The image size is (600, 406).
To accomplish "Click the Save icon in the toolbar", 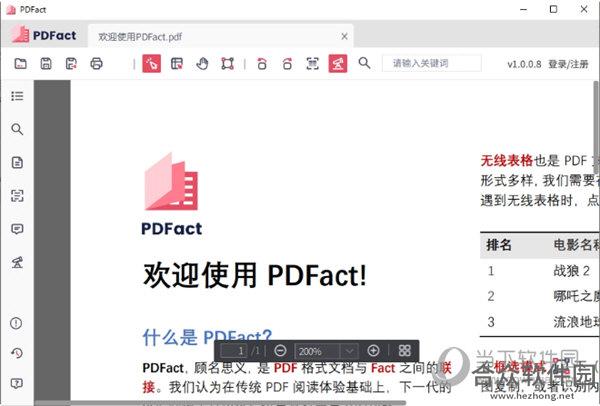I will 46,64.
